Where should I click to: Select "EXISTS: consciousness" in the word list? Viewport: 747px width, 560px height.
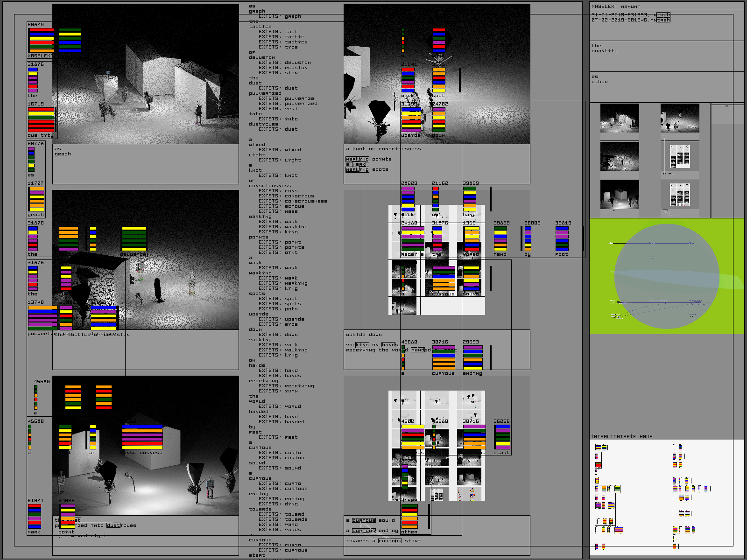coord(293,201)
